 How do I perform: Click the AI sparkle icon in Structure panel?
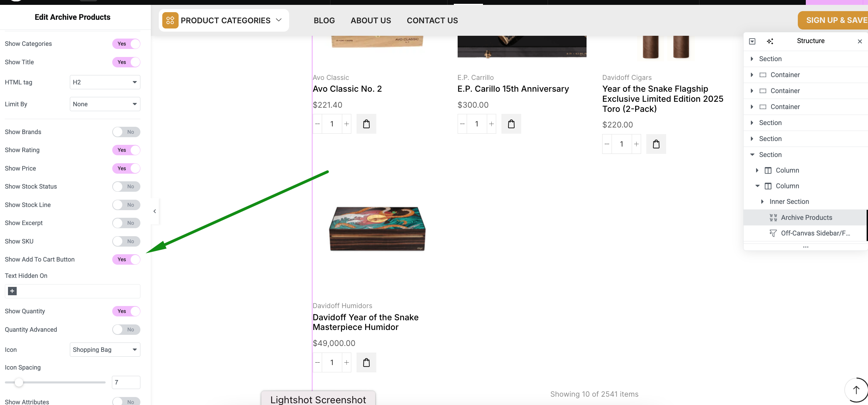click(770, 41)
